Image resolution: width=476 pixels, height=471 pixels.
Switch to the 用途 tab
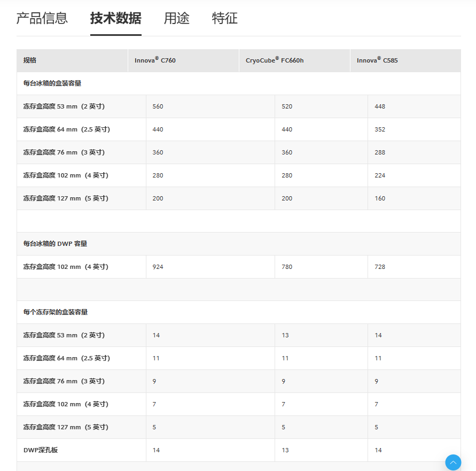click(x=176, y=18)
